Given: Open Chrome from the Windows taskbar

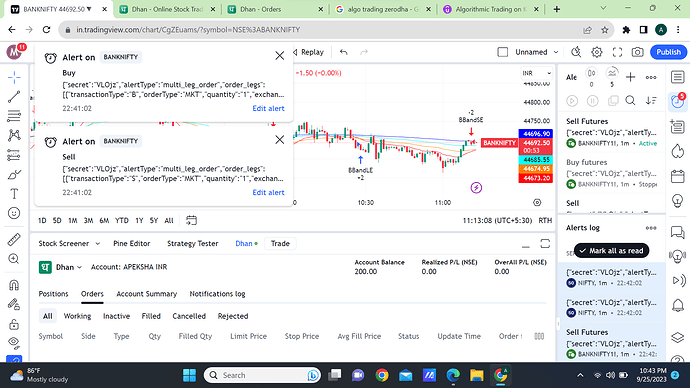Looking at the screenshot, I should tap(382, 375).
